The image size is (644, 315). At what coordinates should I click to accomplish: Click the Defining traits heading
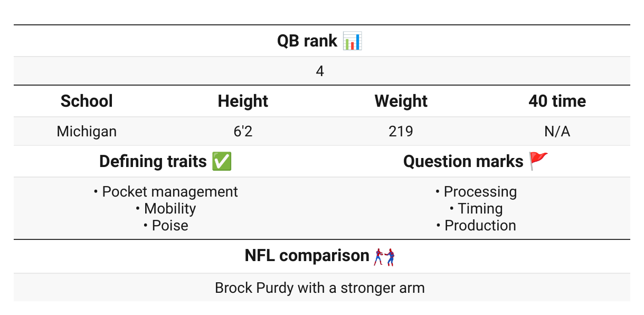(x=153, y=161)
